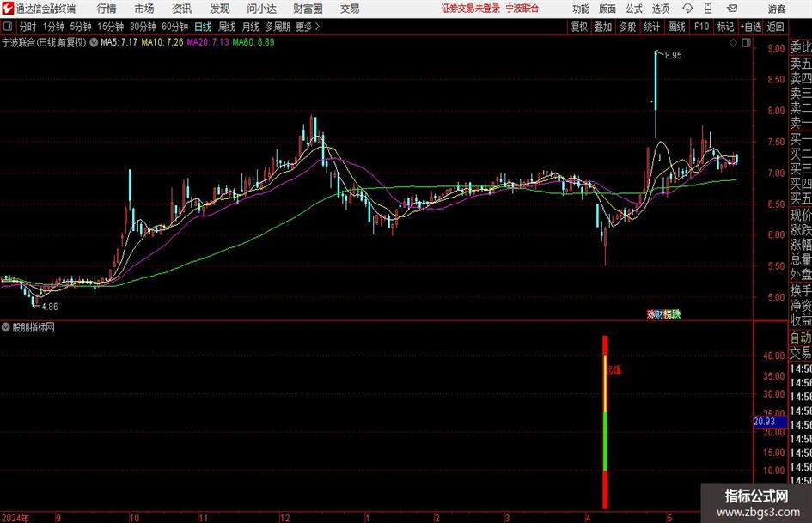Open the 财富圈 menu
The image size is (812, 523).
(308, 9)
